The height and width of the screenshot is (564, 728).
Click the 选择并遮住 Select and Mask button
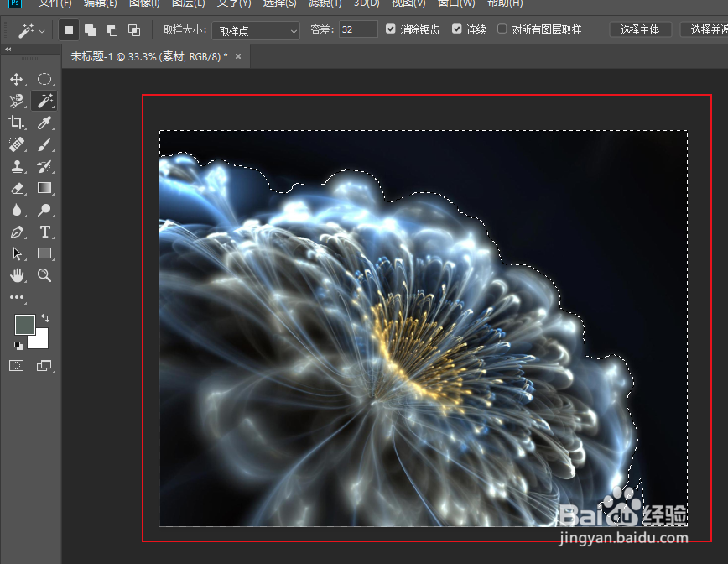[x=705, y=29]
